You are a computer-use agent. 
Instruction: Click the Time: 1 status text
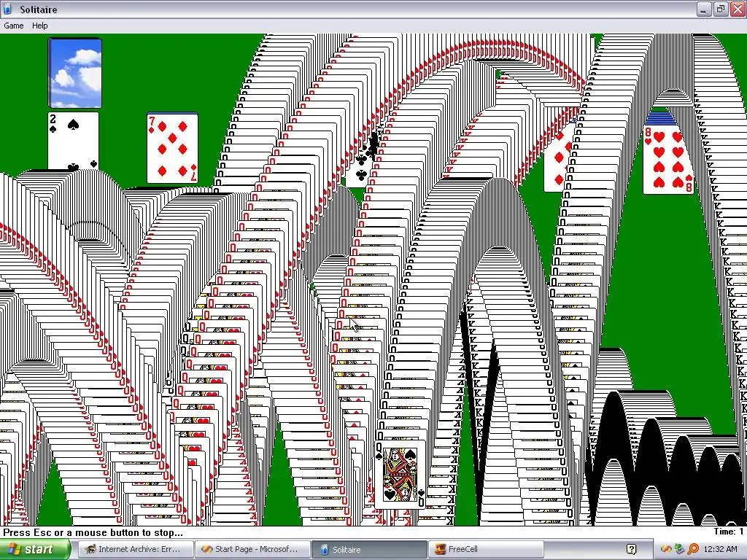click(729, 532)
